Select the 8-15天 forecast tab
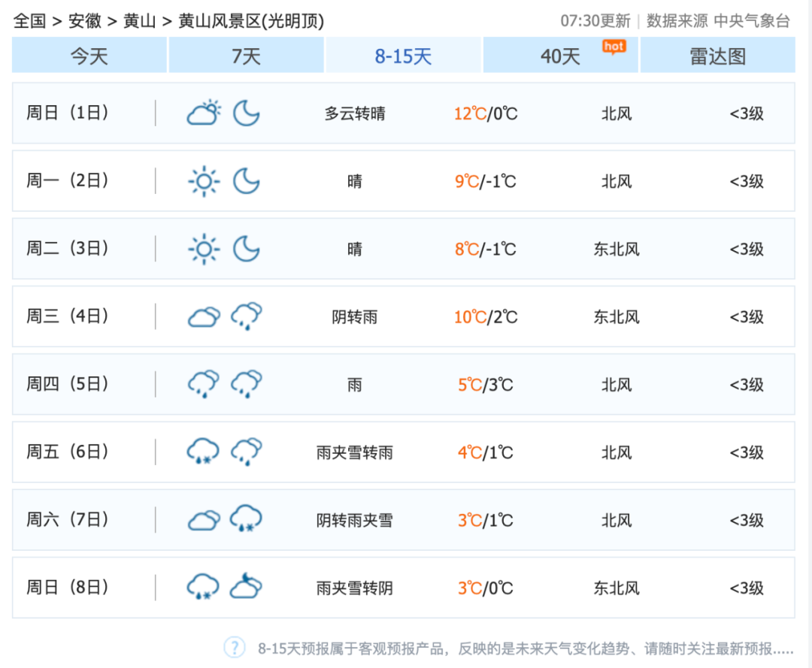This screenshot has width=812, height=668. [403, 56]
